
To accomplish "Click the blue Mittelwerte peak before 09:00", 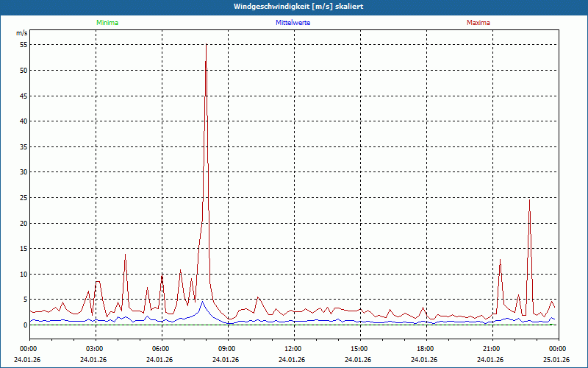I will (203, 302).
